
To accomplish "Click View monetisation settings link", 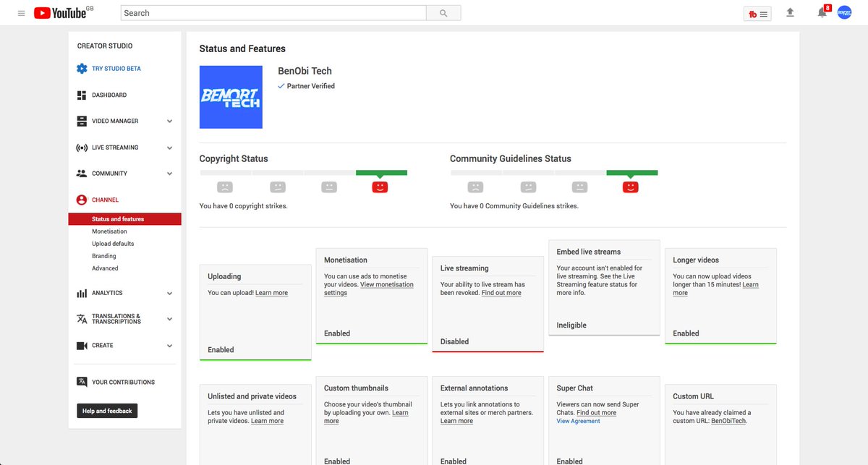I will (x=369, y=289).
